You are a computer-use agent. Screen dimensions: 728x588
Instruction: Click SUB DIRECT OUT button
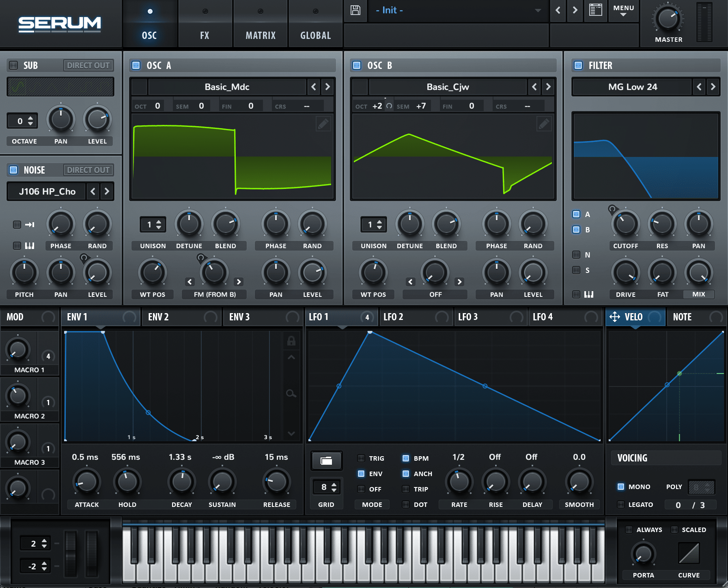(x=88, y=65)
